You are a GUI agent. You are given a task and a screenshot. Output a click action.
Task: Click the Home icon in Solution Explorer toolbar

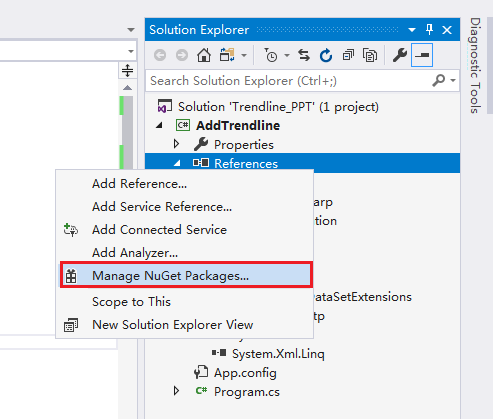click(x=204, y=55)
